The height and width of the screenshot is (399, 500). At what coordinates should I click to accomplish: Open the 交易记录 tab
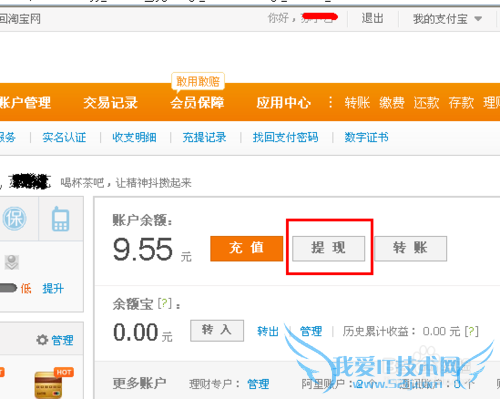(x=110, y=102)
